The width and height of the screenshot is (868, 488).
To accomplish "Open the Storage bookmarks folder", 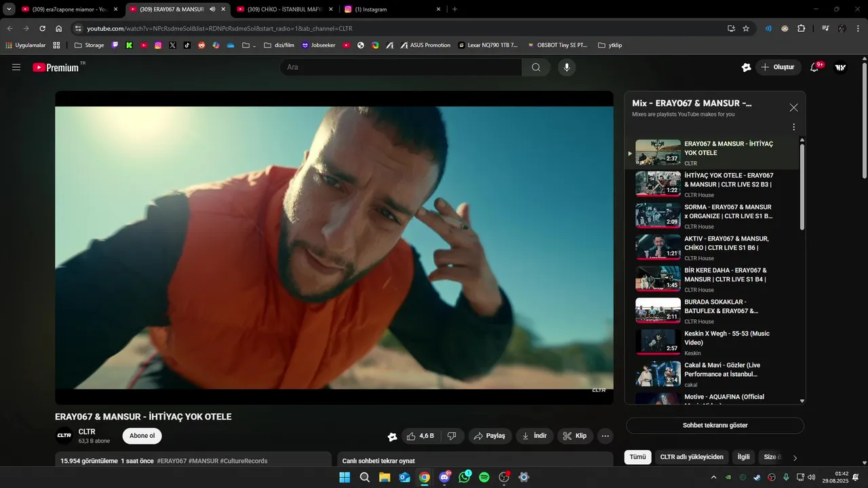I will point(90,45).
